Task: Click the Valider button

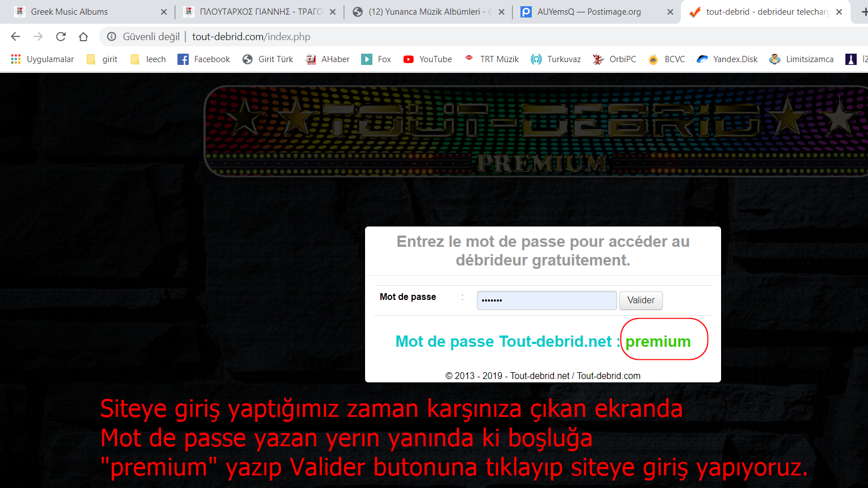Action: 641,300
